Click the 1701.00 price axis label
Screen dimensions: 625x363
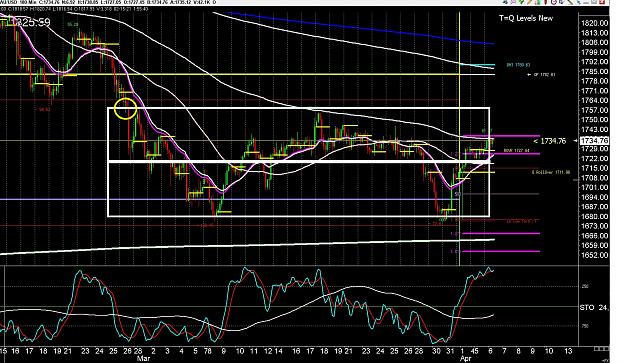click(595, 188)
